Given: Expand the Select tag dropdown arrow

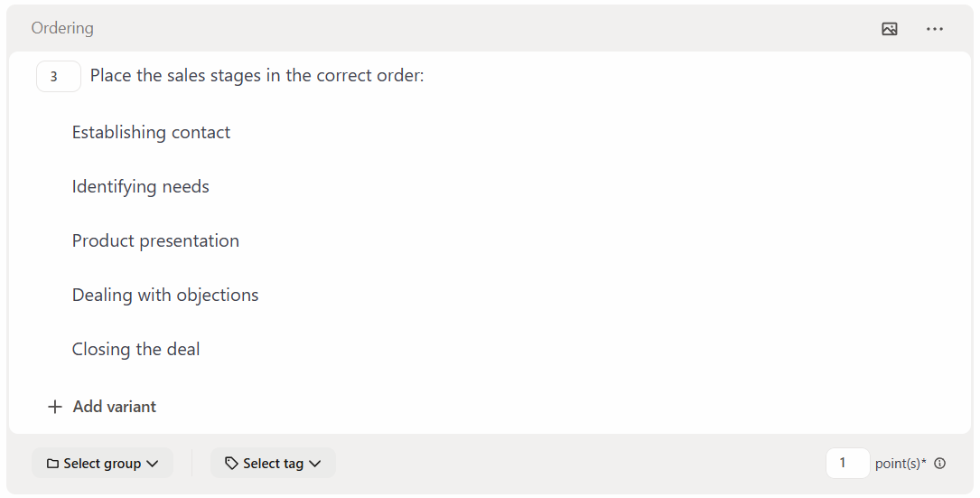Looking at the screenshot, I should (x=315, y=464).
